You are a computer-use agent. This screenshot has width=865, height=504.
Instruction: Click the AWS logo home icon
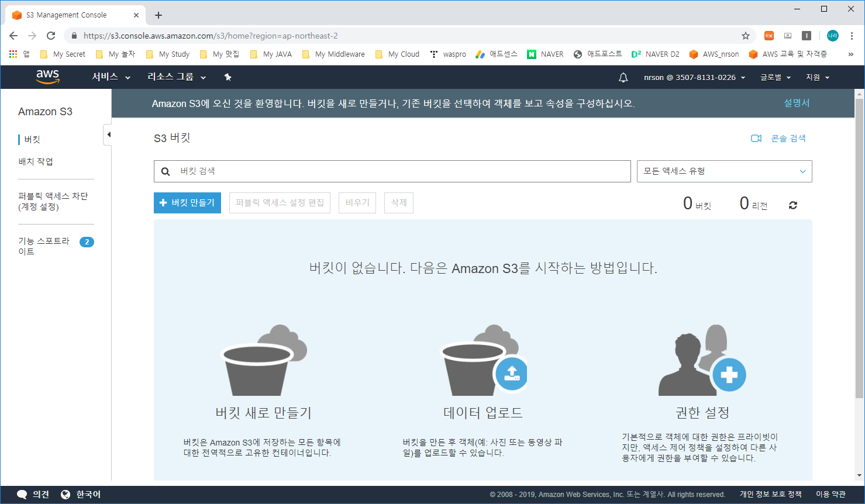47,77
